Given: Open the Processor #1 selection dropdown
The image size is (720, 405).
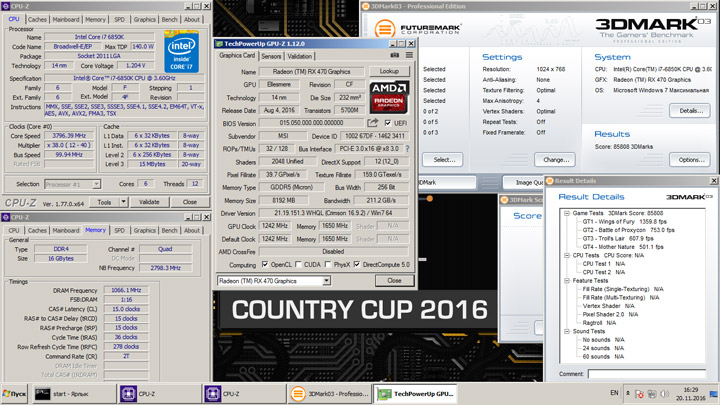Looking at the screenshot, I should pos(96,184).
